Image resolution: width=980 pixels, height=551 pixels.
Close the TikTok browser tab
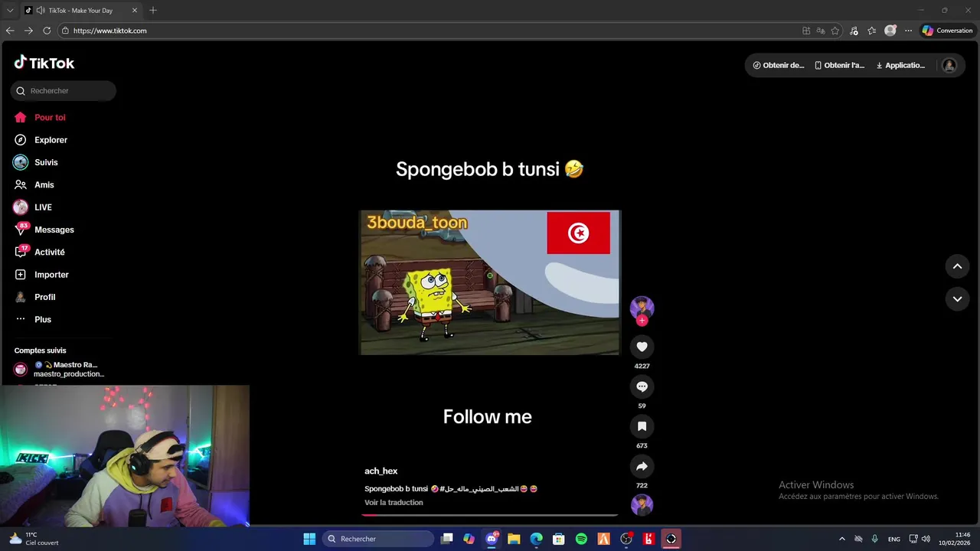tap(135, 10)
